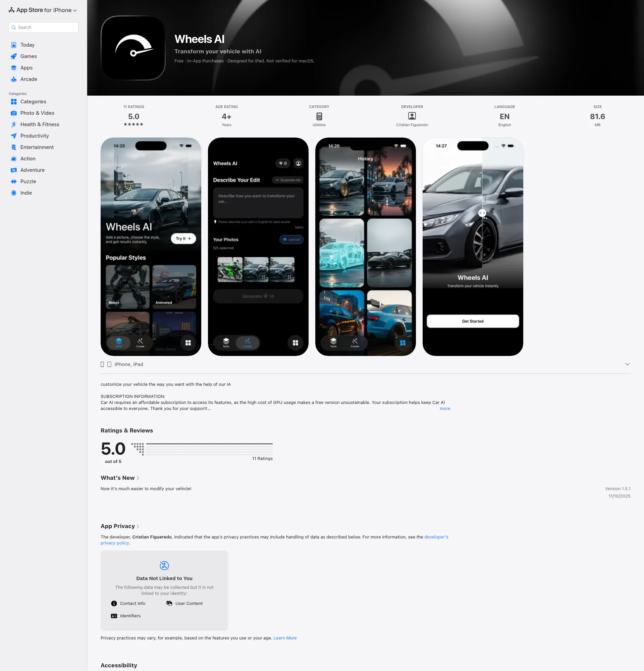Open the Get Started screenshot
The height and width of the screenshot is (671, 644).
[473, 247]
